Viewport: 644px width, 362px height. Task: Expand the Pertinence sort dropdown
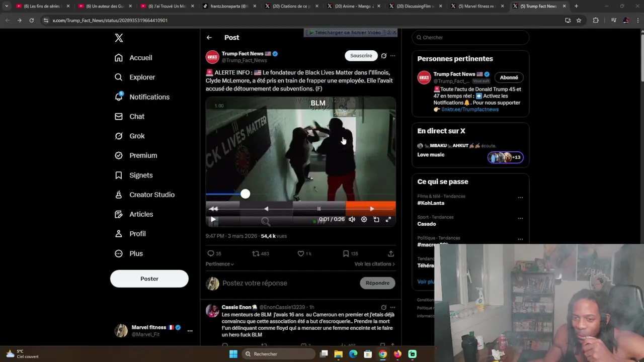tap(220, 264)
